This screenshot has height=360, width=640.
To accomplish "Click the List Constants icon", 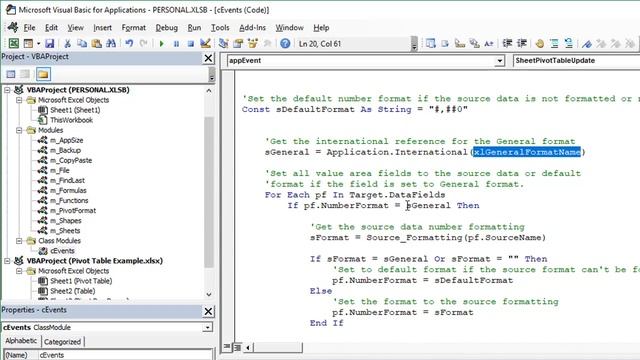I will (445, 43).
